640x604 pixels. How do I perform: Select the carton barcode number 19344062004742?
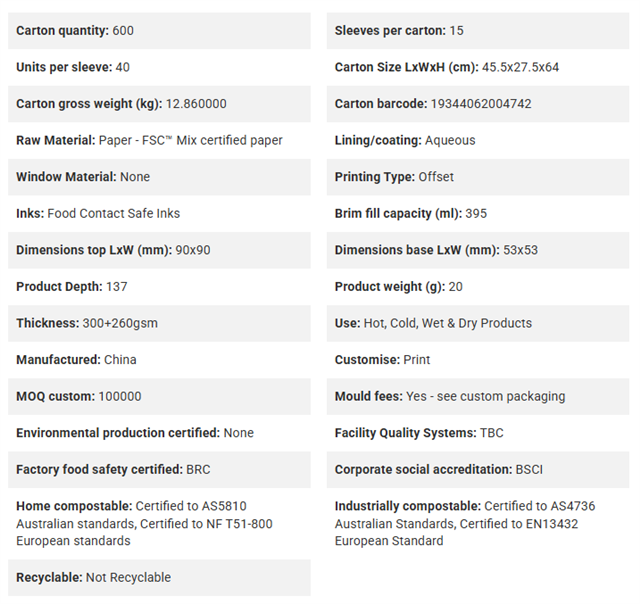point(481,104)
